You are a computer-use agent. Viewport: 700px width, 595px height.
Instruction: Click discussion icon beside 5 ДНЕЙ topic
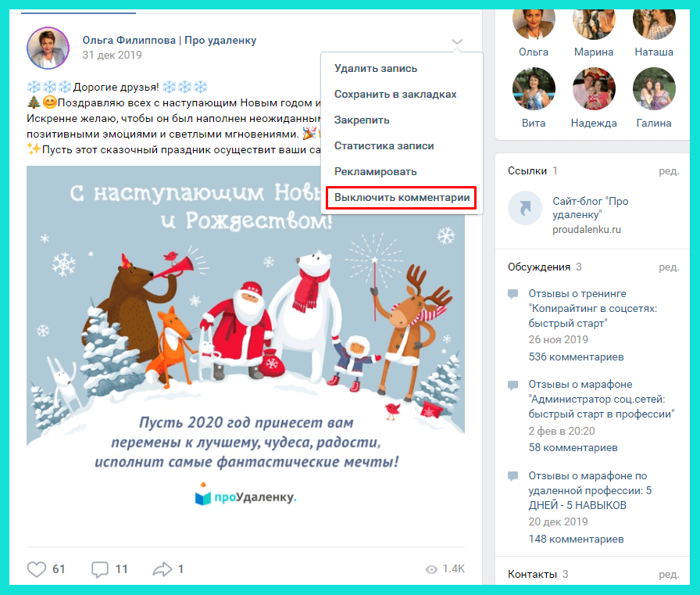[x=513, y=475]
